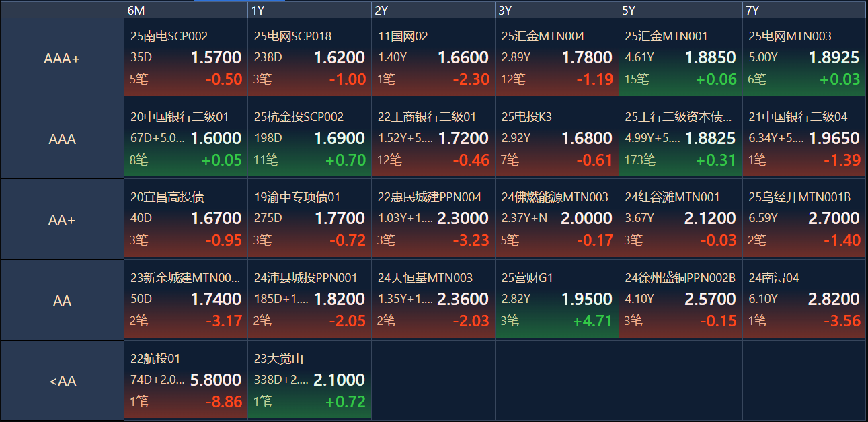Open the 25乌经开MTN001B bond card

click(x=804, y=219)
